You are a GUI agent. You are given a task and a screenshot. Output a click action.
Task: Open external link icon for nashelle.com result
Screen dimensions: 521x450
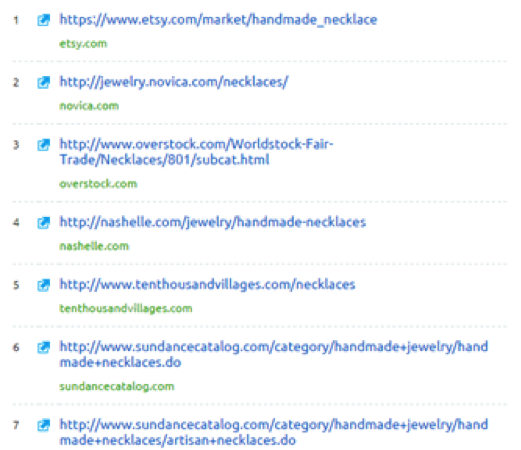43,222
